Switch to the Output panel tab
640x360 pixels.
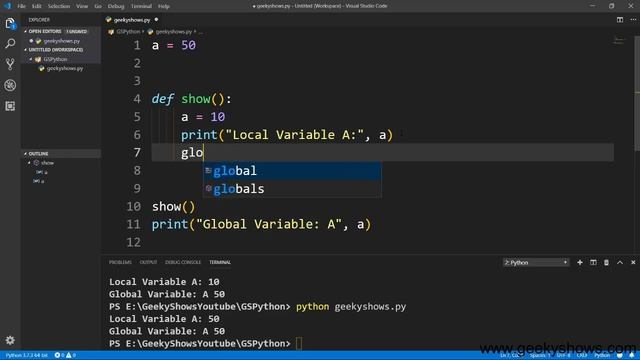[x=148, y=262]
